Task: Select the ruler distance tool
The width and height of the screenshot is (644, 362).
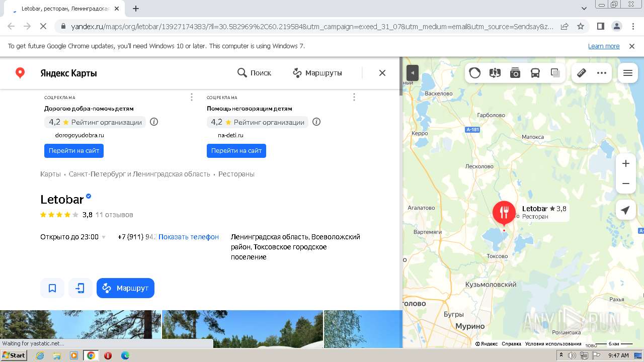Action: tap(582, 73)
